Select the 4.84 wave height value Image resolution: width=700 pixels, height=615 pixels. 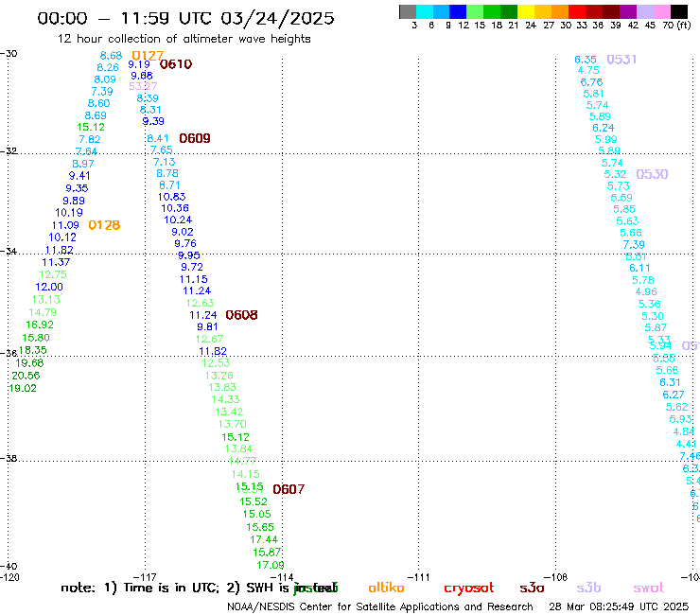[684, 431]
